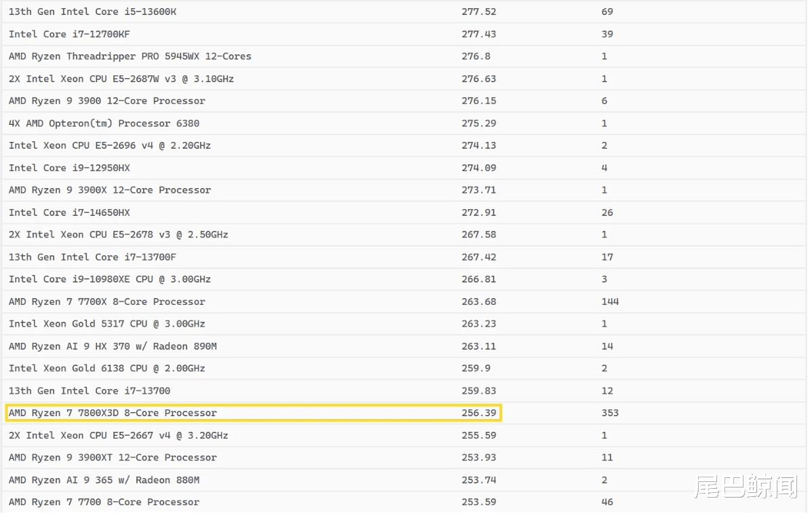Open the Intel Core i9-12950HX entry
812x516 pixels.
(69, 168)
